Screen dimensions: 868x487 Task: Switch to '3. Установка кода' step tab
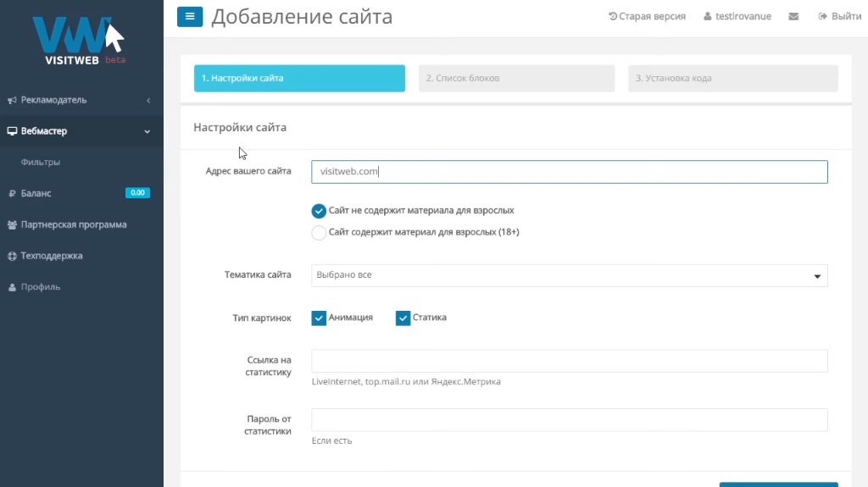click(x=733, y=78)
